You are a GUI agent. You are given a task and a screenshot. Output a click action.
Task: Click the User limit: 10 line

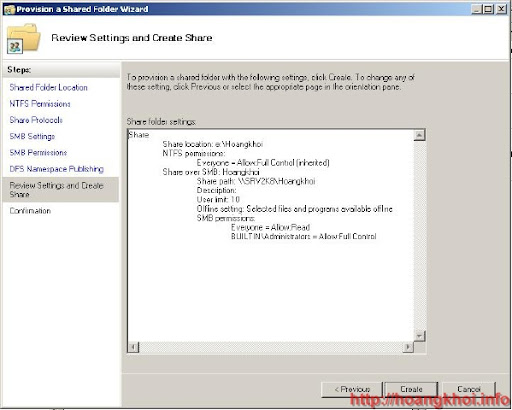click(x=218, y=199)
